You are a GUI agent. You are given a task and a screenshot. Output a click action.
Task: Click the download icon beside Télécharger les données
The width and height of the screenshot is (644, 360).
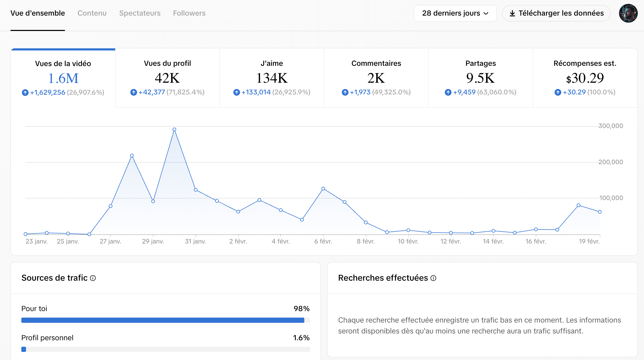pyautogui.click(x=513, y=13)
